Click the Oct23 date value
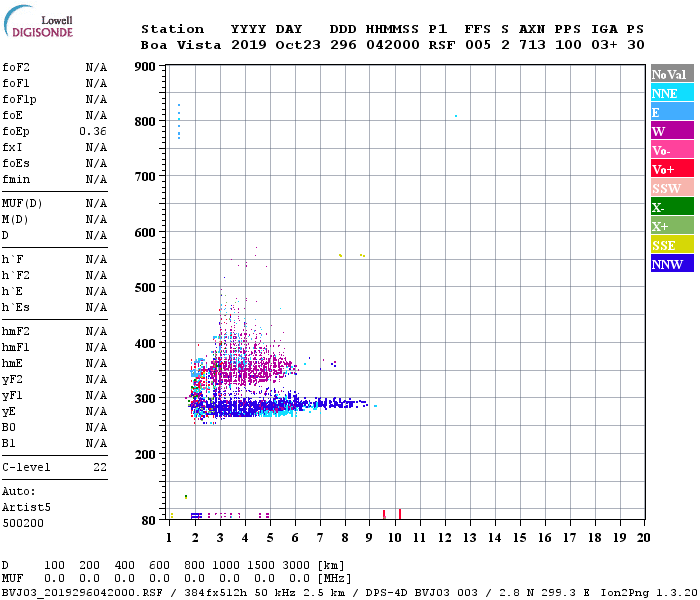Screen dimensions: 700x600 [298, 45]
